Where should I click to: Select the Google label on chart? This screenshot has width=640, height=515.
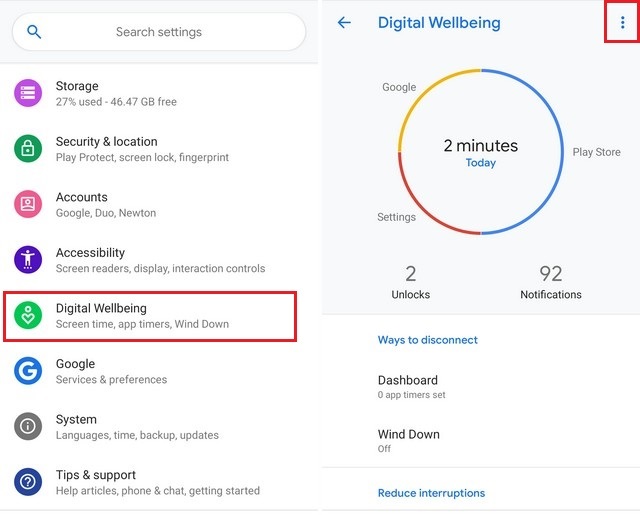point(399,87)
